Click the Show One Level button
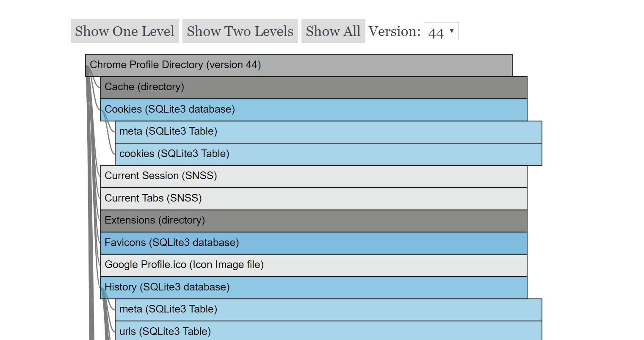Viewport: 644px width, 340px height. [124, 31]
